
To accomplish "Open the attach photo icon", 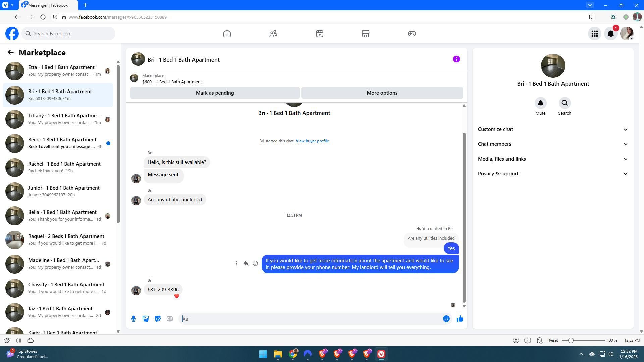I will 146,319.
